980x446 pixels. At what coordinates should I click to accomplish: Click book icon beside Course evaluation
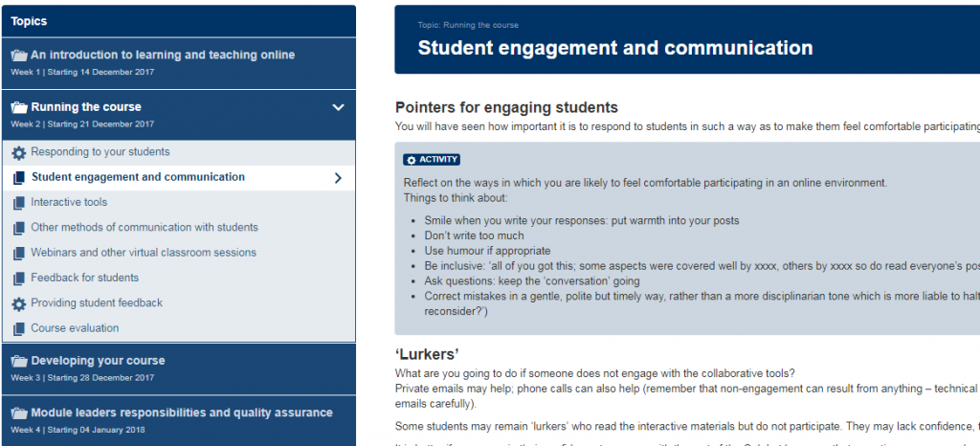19,329
